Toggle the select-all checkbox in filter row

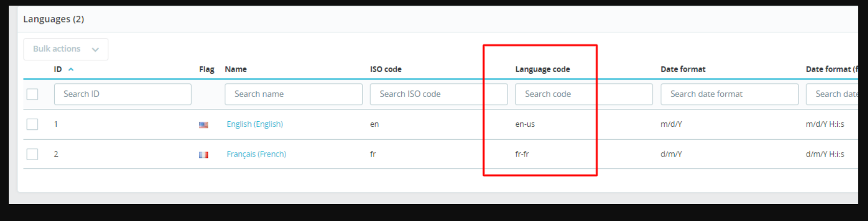[32, 94]
